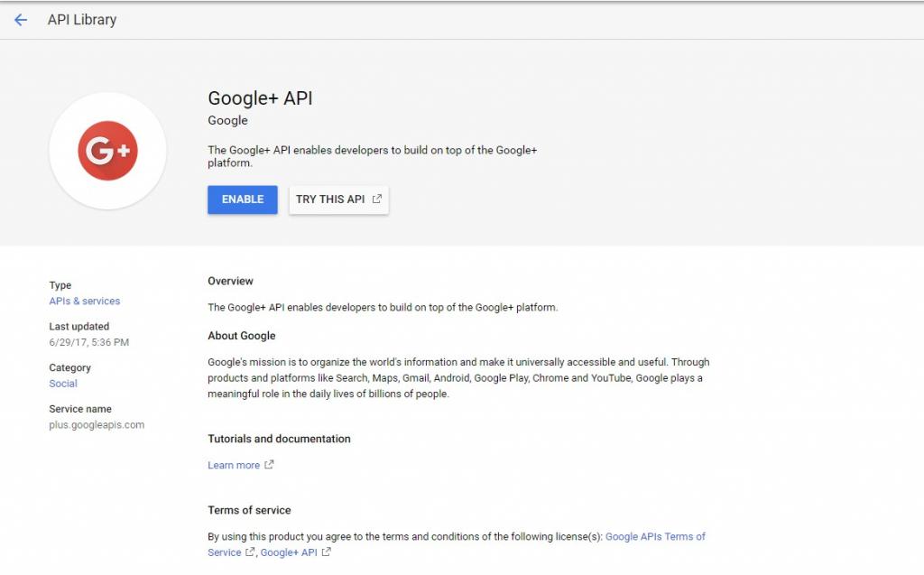This screenshot has width=924, height=575.
Task: Click the back arrow in header
Action: [21, 20]
